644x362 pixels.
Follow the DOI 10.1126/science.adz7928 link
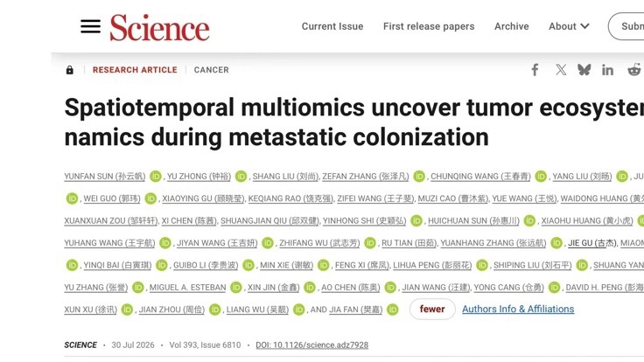pos(311,345)
